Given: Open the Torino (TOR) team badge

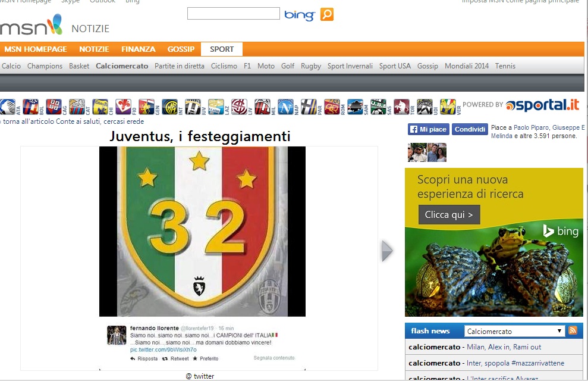Looking at the screenshot, I should coord(402,107).
